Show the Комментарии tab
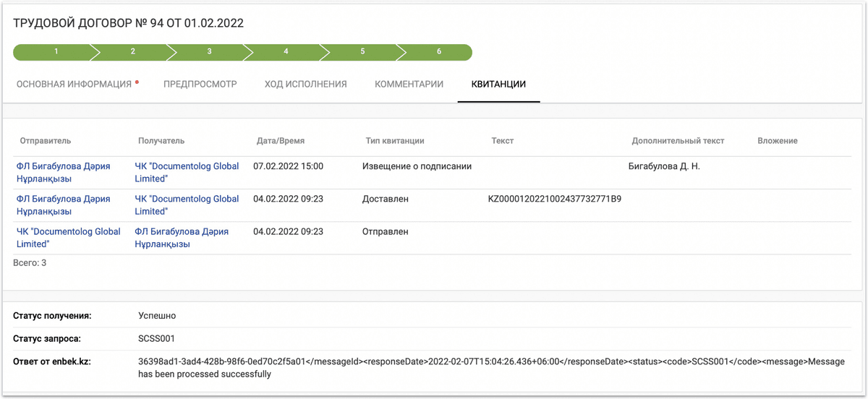Viewport: 868px width, 399px height. (x=409, y=84)
